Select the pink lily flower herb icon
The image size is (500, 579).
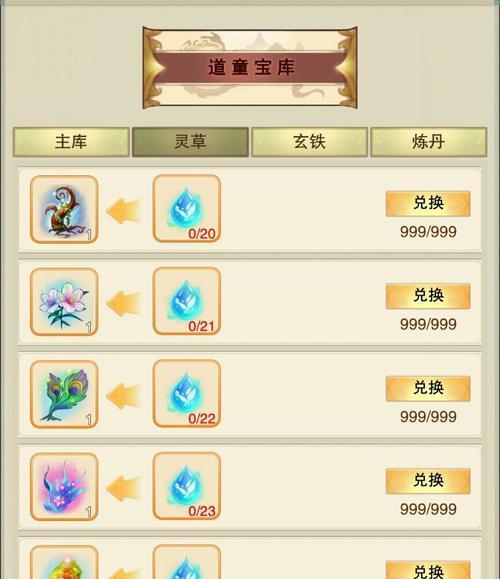coord(64,302)
